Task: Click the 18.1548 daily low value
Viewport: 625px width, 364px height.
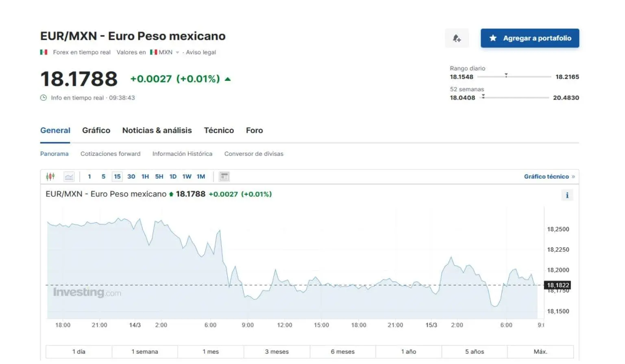Action: tap(462, 77)
